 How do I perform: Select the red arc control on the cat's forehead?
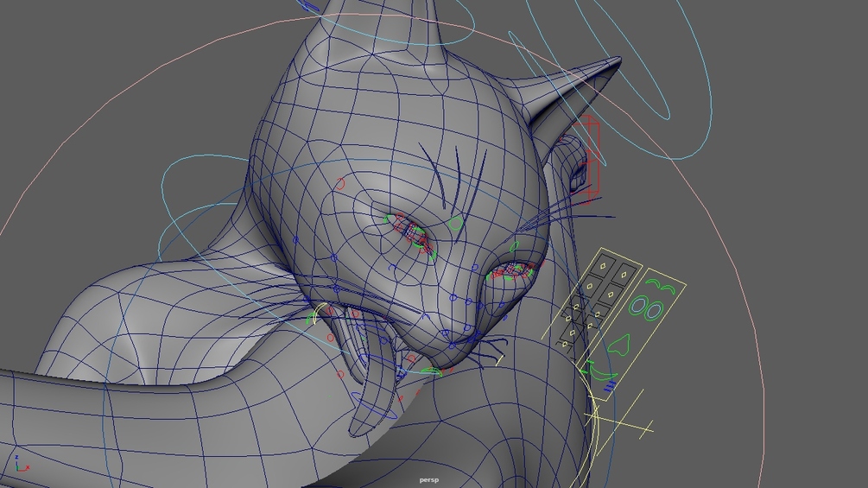pos(341,183)
